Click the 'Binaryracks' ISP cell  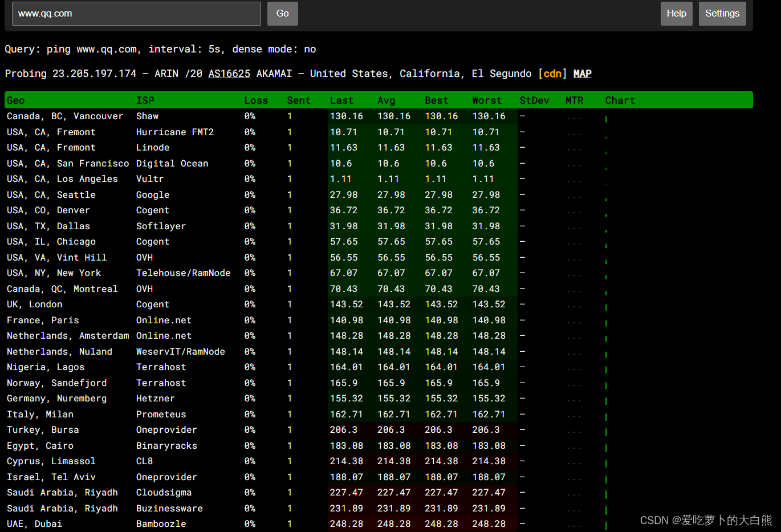click(166, 446)
